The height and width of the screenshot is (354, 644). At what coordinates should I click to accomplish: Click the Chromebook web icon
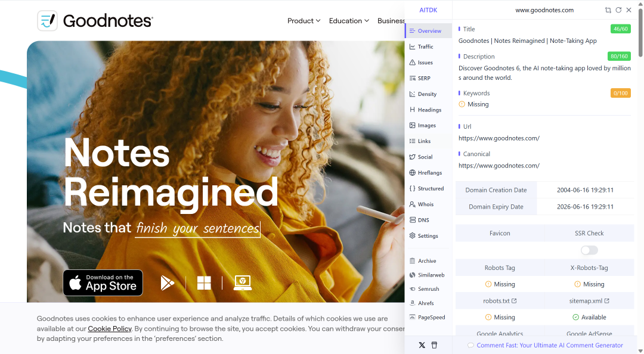pyautogui.click(x=242, y=283)
